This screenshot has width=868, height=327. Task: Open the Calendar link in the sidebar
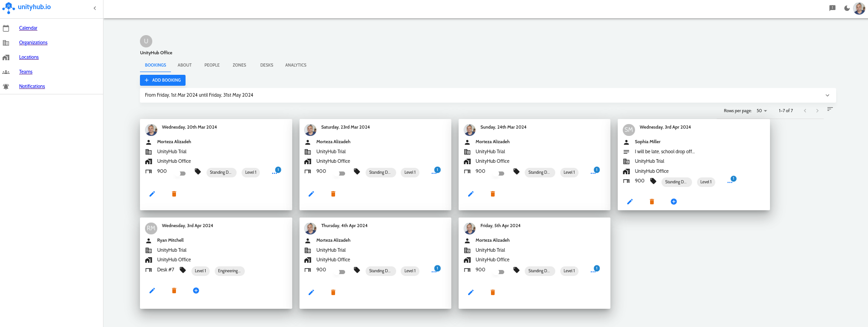(28, 28)
